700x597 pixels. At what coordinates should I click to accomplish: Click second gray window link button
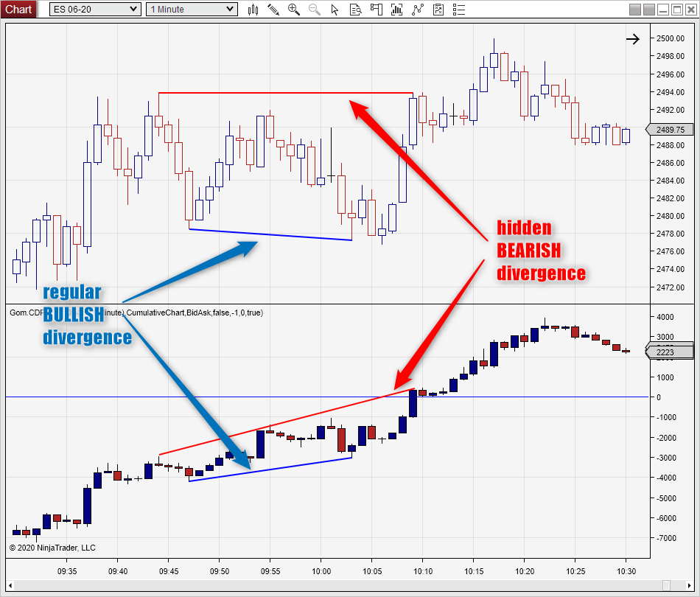pos(649,10)
